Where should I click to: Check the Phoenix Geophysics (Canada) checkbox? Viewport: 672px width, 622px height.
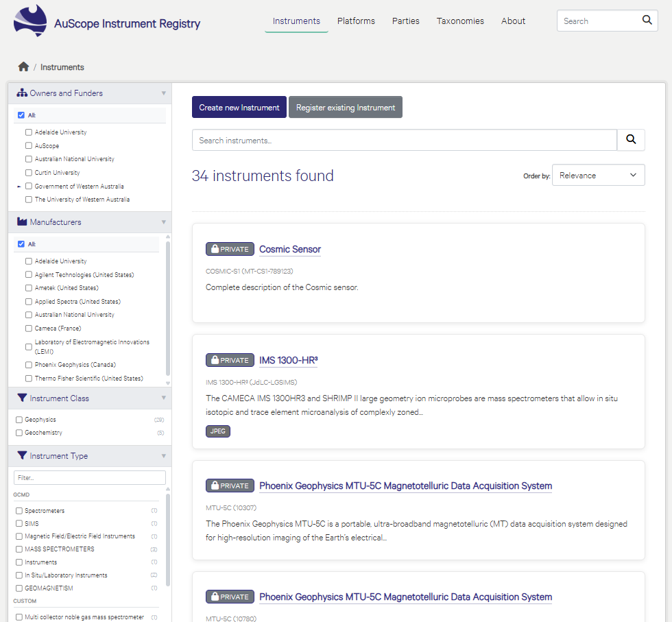[x=29, y=365]
